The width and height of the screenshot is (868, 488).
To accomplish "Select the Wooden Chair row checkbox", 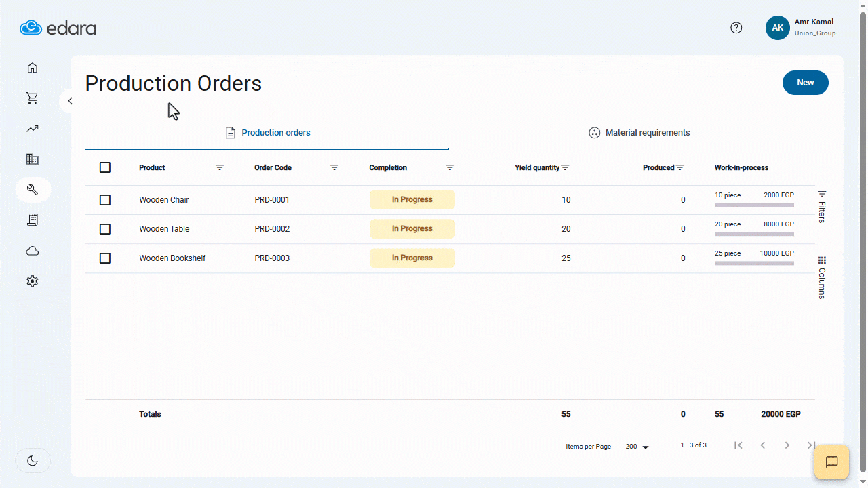I will point(105,200).
